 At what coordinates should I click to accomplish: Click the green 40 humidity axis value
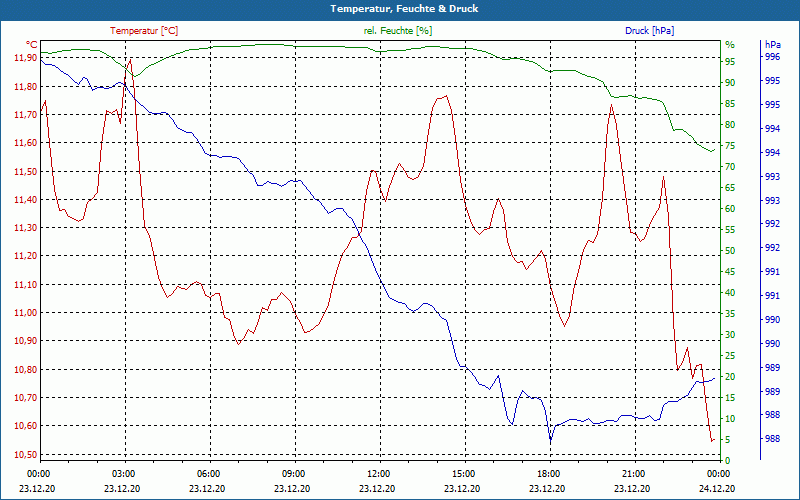730,293
